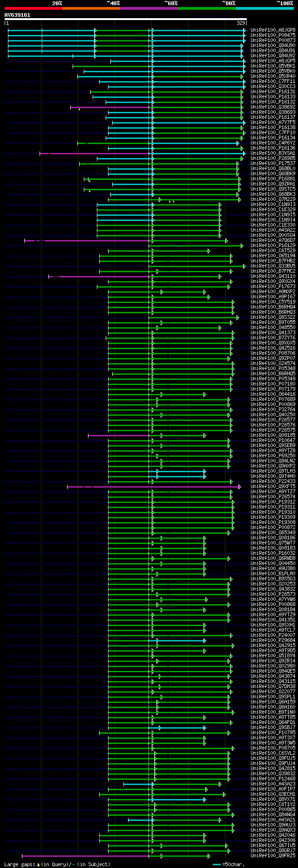Select the UniRef100_P00872 label

273,527
